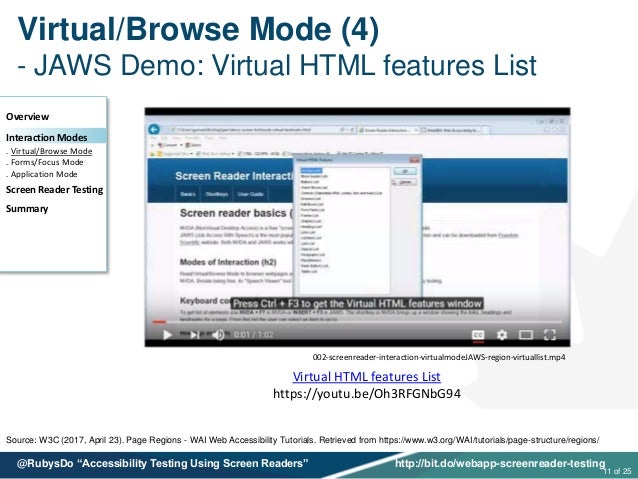
Task: Select Screen Reader Testing in the outline
Action: click(x=54, y=190)
